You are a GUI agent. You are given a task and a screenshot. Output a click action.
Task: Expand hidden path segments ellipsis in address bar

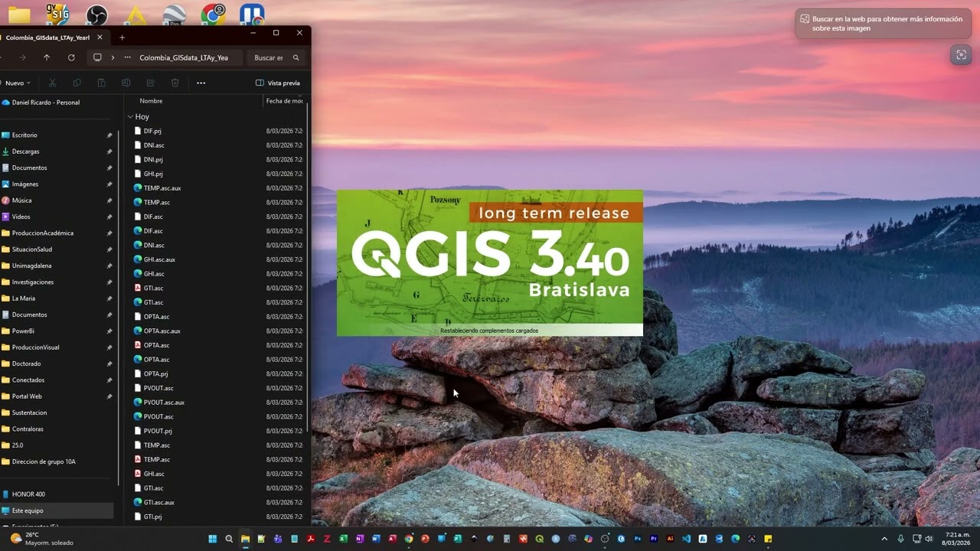(127, 57)
